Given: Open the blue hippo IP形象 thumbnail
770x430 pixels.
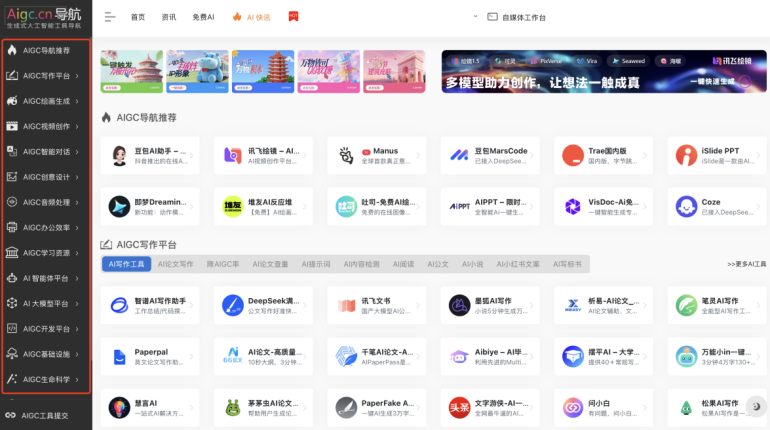Looking at the screenshot, I should tap(197, 71).
